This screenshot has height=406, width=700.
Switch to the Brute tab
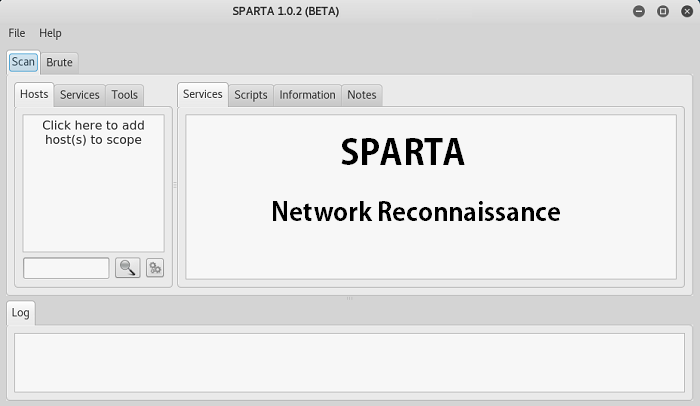60,62
